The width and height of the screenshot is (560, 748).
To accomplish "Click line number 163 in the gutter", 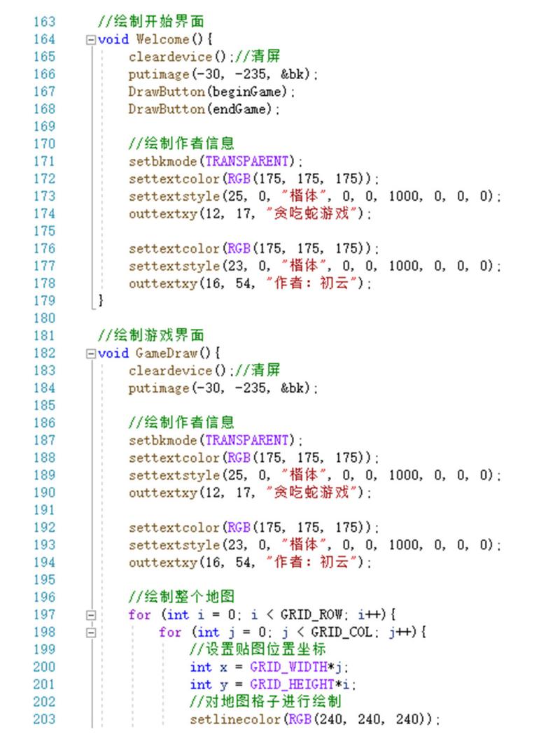I will (44, 22).
